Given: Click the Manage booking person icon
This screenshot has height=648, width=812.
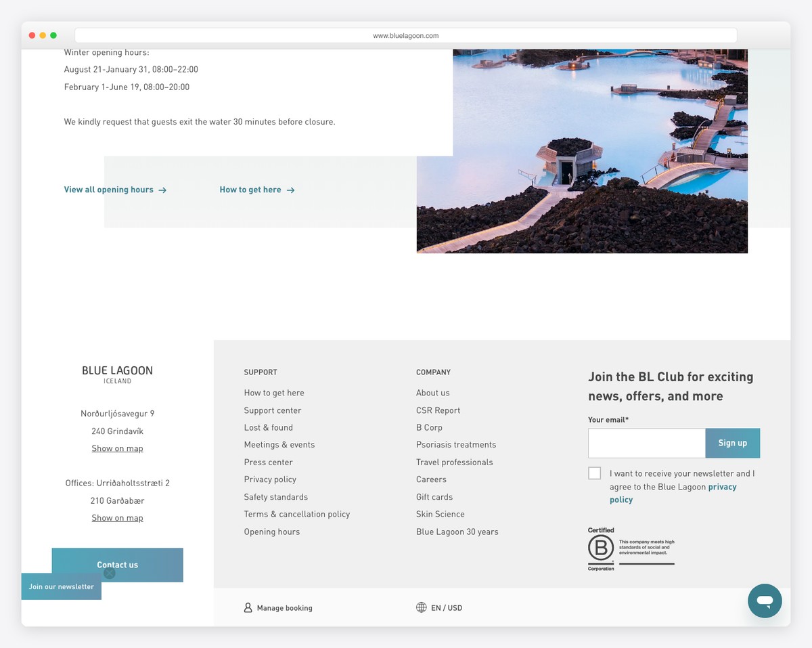Looking at the screenshot, I should click(x=248, y=607).
